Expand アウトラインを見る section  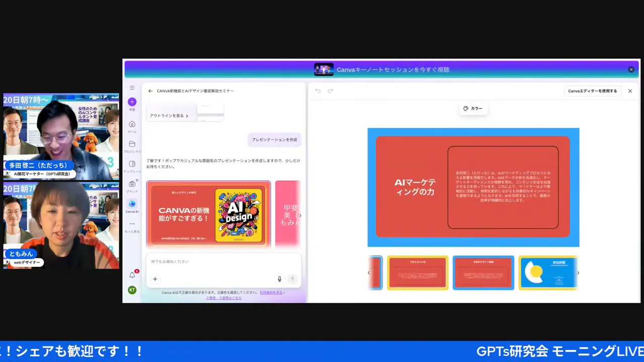pos(169,115)
